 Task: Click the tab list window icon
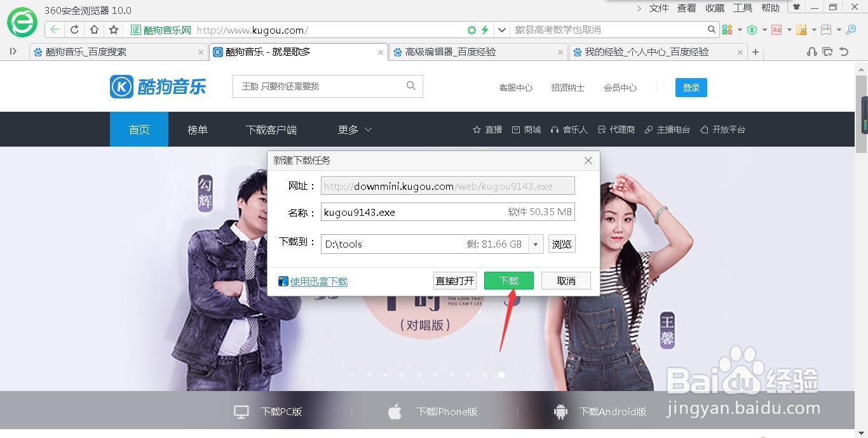pos(827,51)
